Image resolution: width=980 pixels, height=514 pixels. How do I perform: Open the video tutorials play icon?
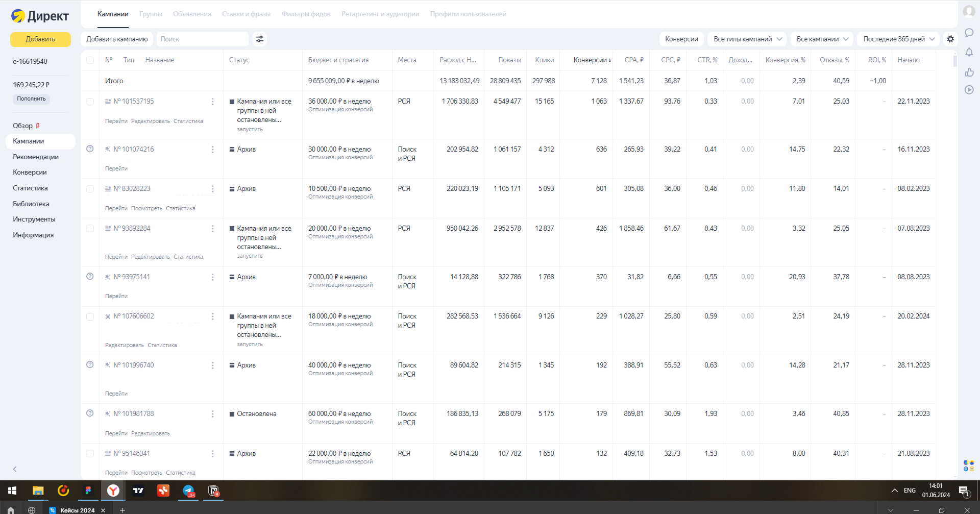969,90
